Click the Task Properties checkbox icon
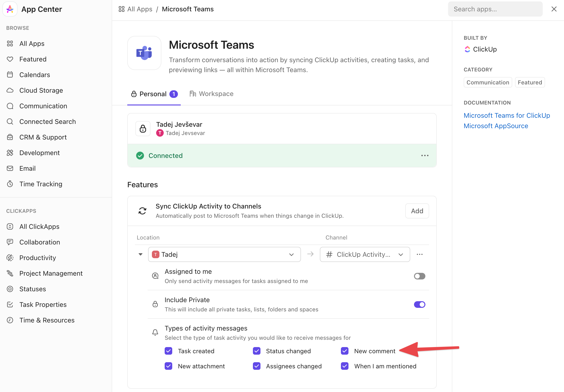Viewport: 564px width, 392px height. click(10, 304)
